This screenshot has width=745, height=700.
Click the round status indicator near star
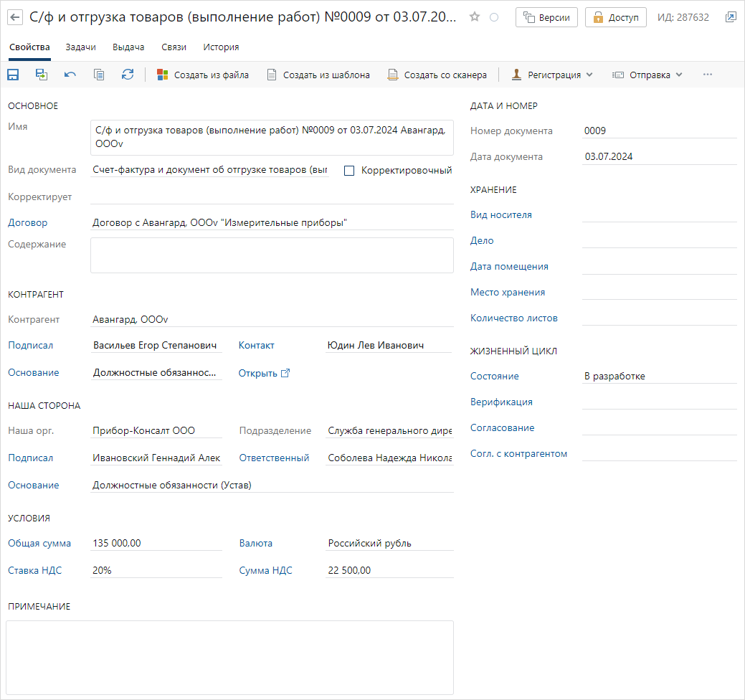coord(494,17)
